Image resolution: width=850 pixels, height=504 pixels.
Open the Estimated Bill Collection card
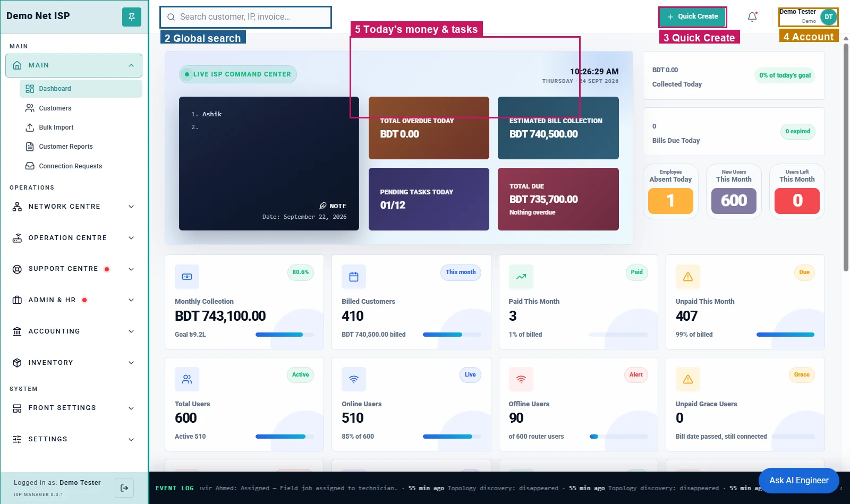pyautogui.click(x=558, y=128)
